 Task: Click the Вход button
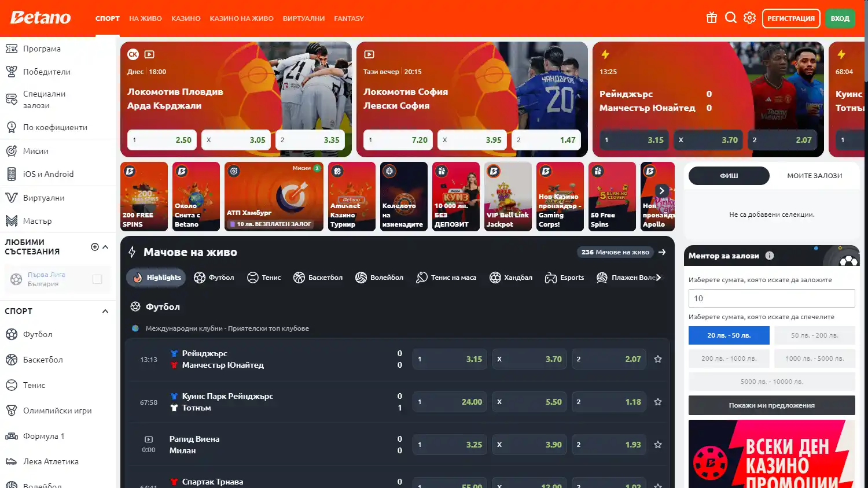pyautogui.click(x=840, y=19)
